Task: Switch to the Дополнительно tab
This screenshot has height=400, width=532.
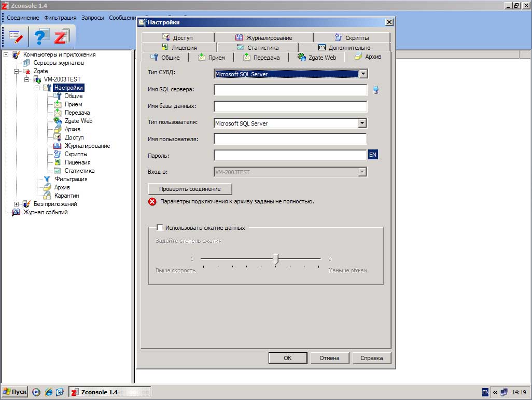Action: coord(344,48)
